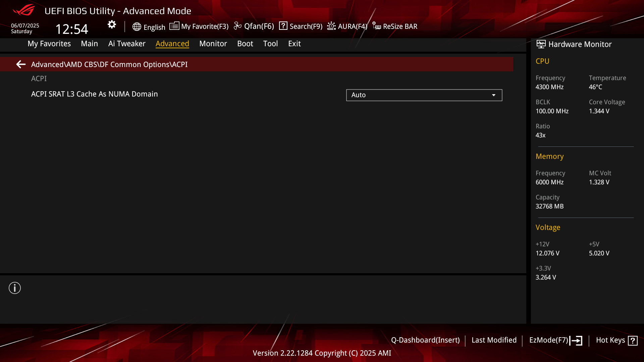
Task: Click the Hardware Monitor title
Action: click(x=580, y=44)
